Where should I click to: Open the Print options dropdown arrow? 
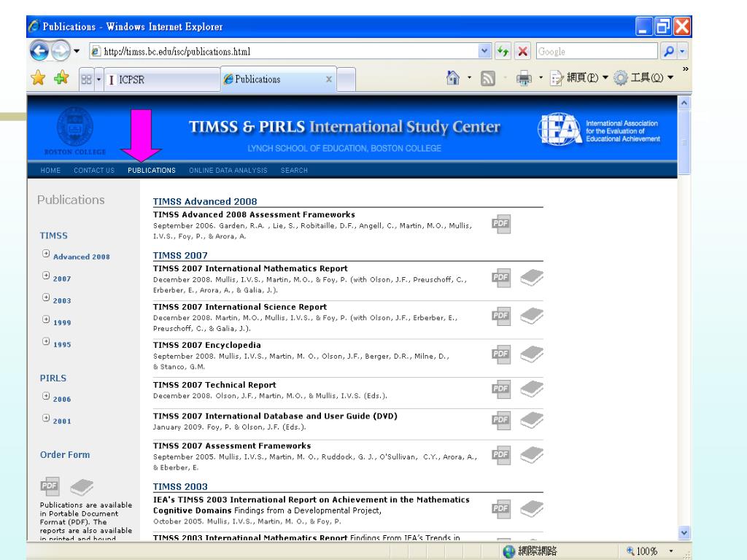point(541,77)
